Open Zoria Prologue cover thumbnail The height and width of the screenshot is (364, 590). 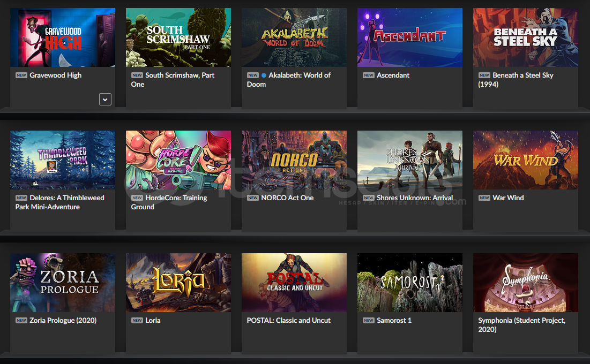(x=63, y=283)
